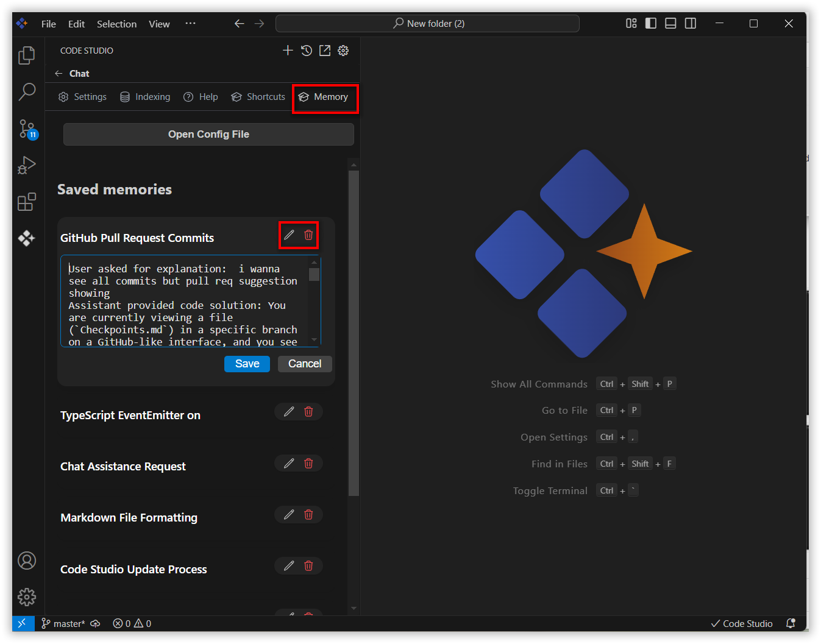The width and height of the screenshot is (821, 644).
Task: Open Code Studio panel settings gear
Action: (x=343, y=51)
